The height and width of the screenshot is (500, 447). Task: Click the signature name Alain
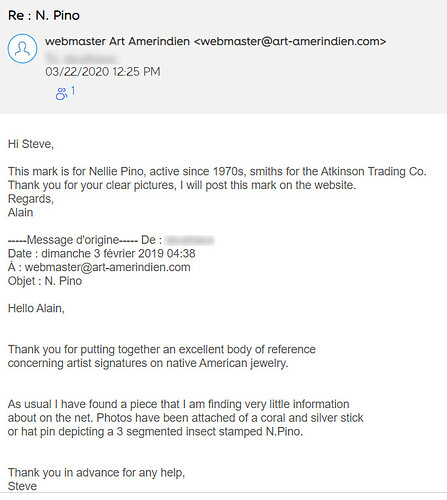point(20,212)
